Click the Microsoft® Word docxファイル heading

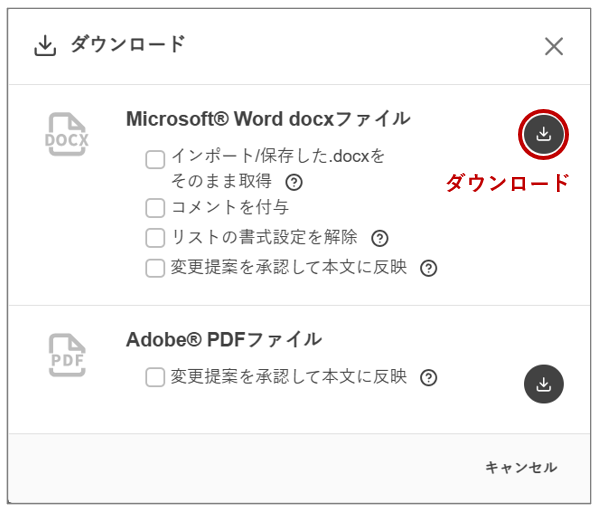tap(268, 119)
